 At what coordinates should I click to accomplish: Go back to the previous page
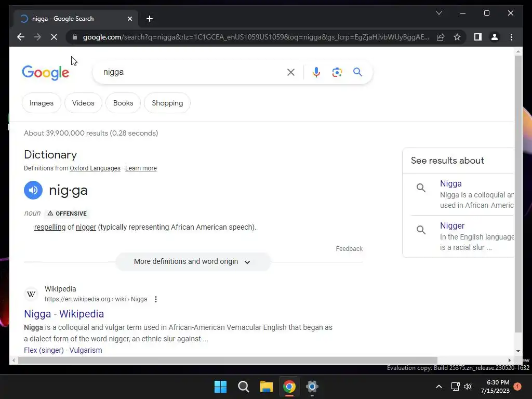click(x=21, y=37)
